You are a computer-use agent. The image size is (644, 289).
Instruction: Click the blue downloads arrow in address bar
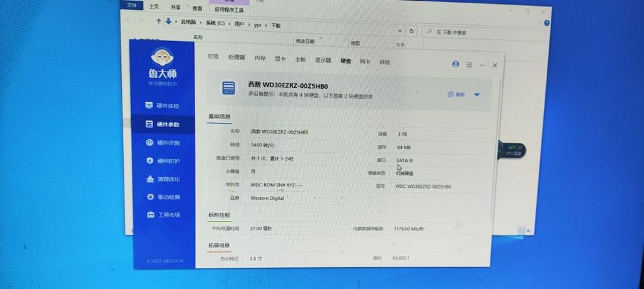point(168,21)
